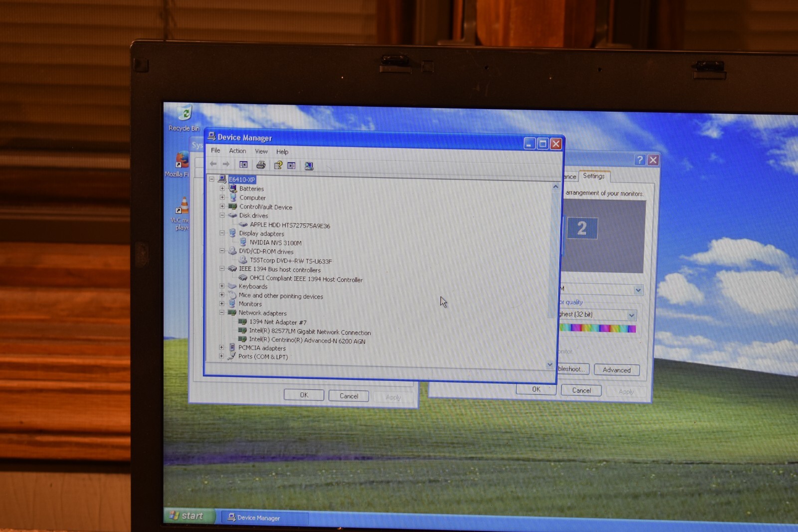Click the Computer category icon
The height and width of the screenshot is (532, 798).
pyautogui.click(x=233, y=197)
